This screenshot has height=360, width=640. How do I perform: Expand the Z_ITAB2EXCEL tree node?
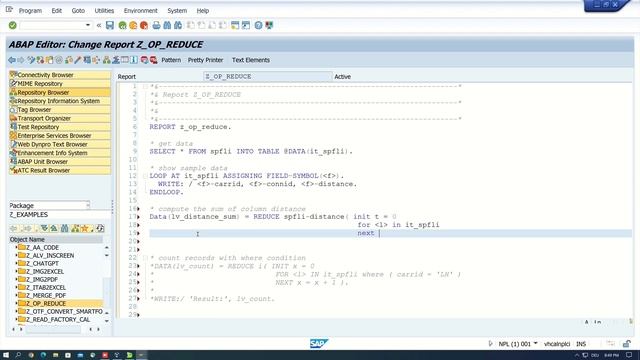[x=16, y=287]
